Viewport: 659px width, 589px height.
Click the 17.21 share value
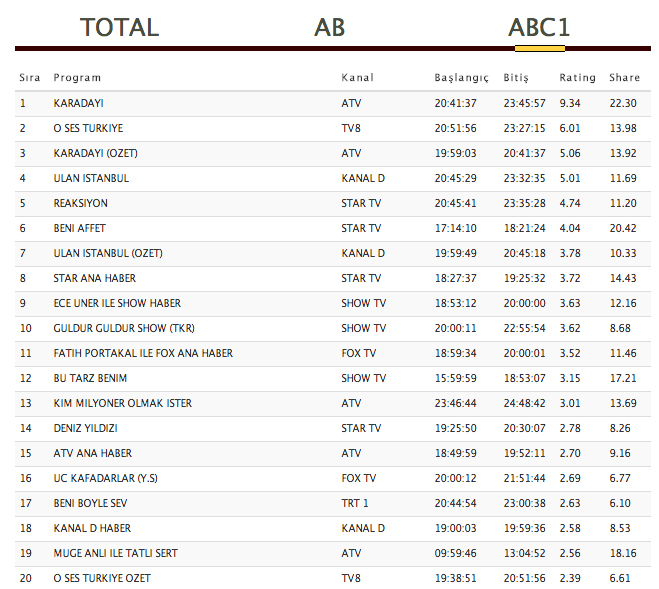[x=623, y=378]
